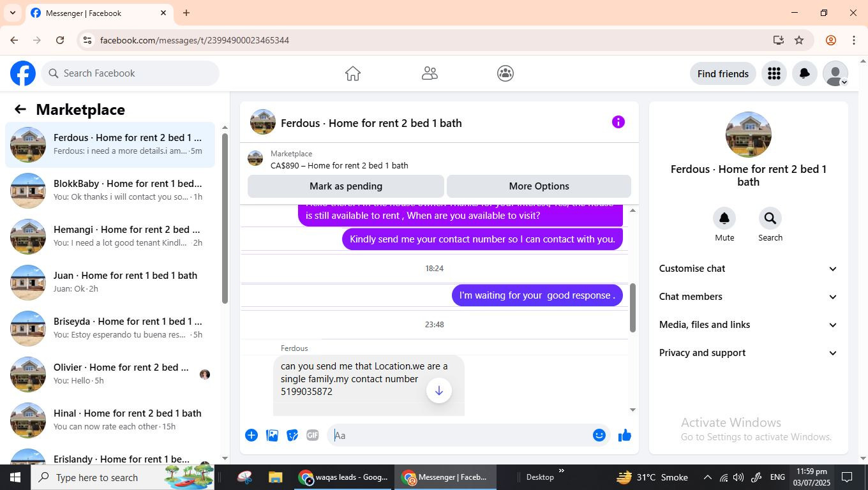Open the notifications bell in header
The height and width of the screenshot is (490, 868).
pos(805,74)
